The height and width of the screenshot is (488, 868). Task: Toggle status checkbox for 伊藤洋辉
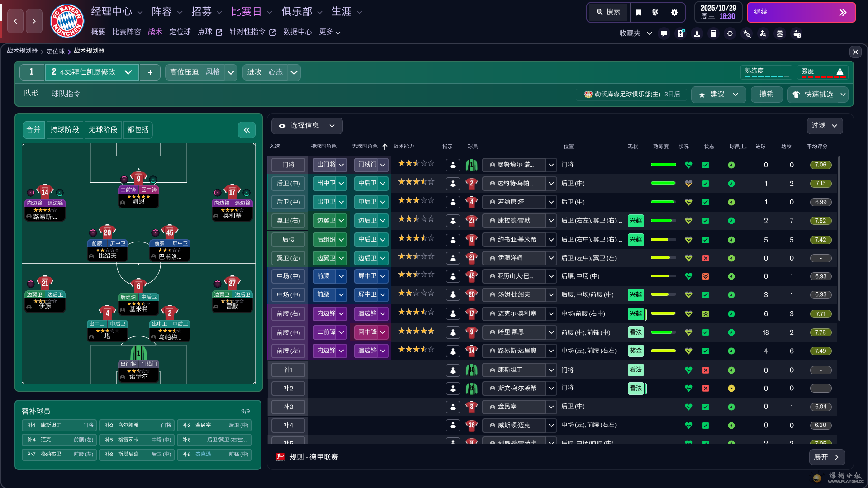pos(705,258)
